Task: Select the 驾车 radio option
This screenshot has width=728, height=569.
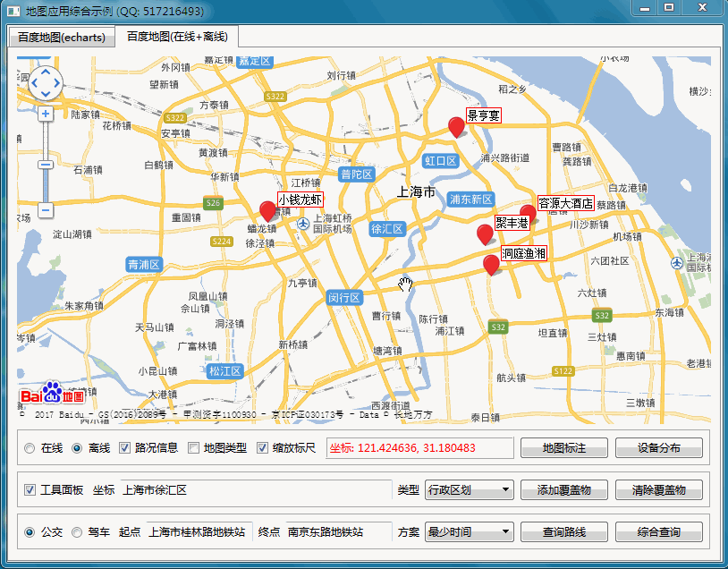Action: click(x=77, y=532)
